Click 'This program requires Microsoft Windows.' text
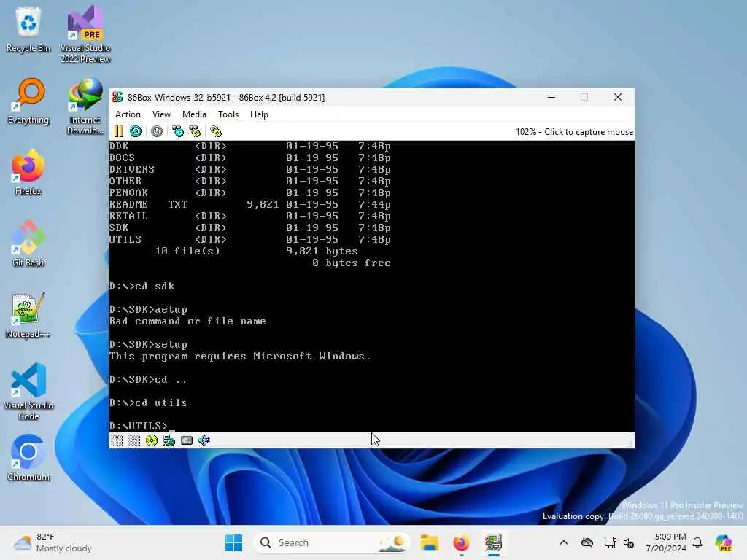Screen dimensions: 747x560 (239, 356)
